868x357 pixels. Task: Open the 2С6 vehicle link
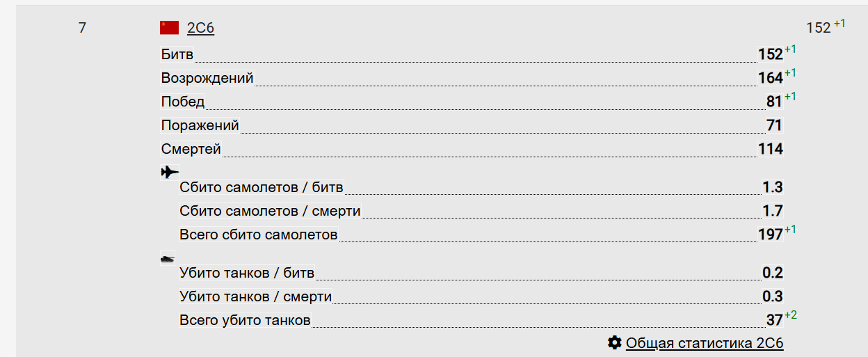pos(200,29)
